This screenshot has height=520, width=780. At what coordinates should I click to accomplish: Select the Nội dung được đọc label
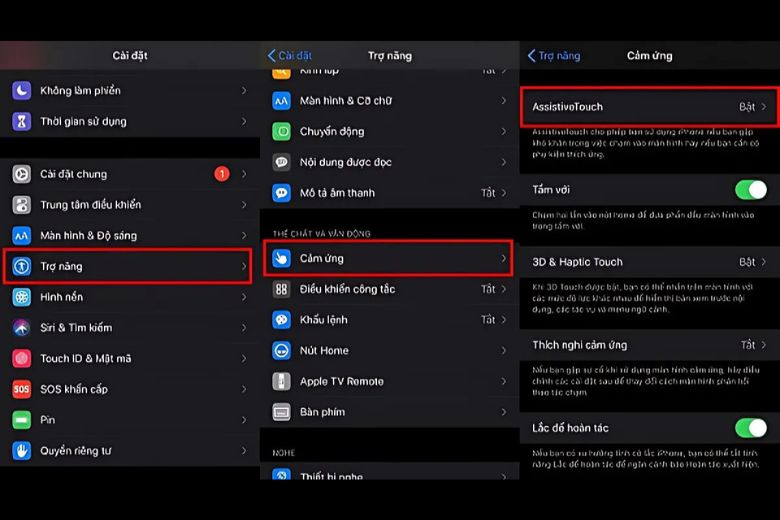click(x=346, y=162)
